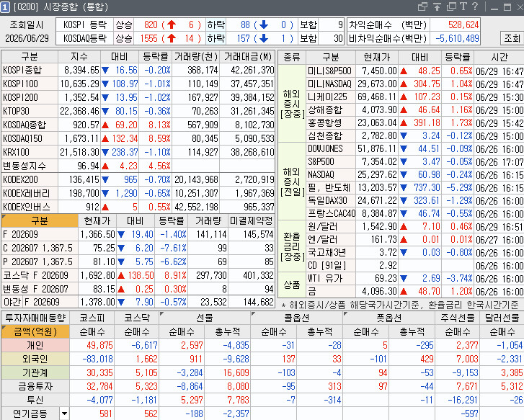
Task: Click the 프랑스CAC40 row label
Action: 331,213
